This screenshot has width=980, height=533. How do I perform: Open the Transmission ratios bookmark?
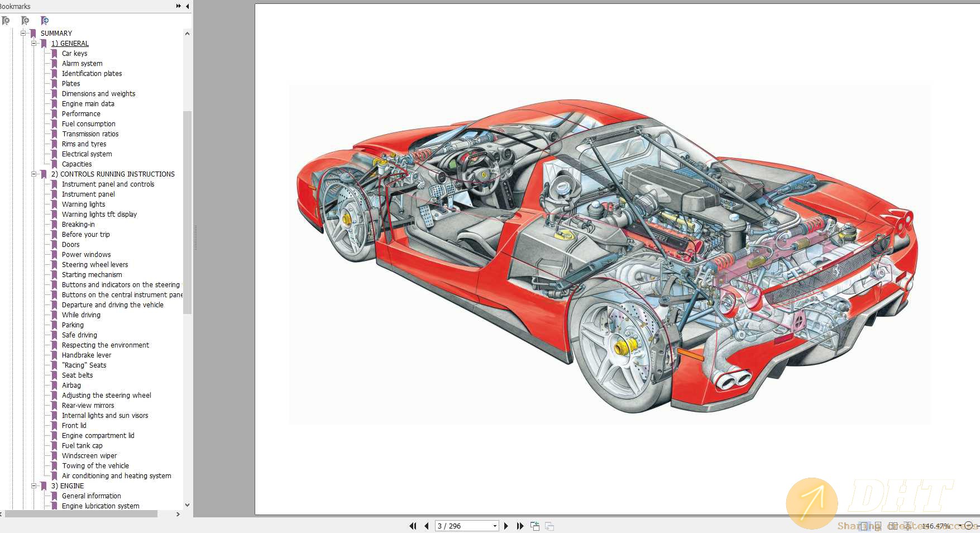click(90, 134)
